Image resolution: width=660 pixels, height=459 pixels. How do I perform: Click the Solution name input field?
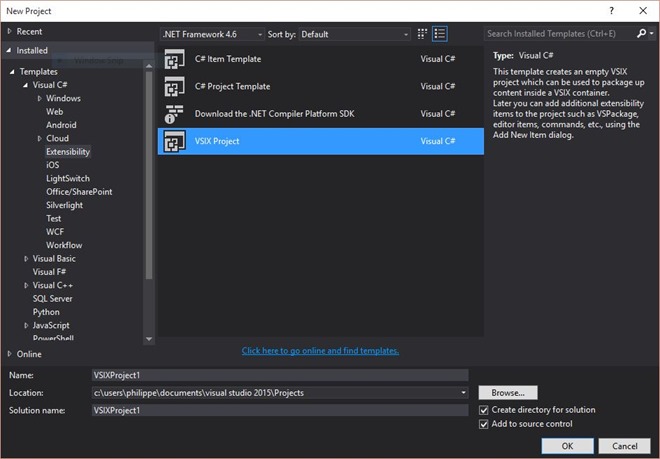[x=280, y=410]
